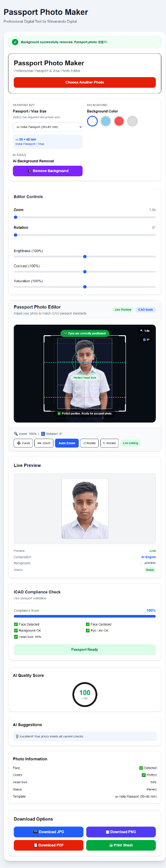Screen dimensions: 166x868
Task: Click the magnifier icon beside Zoom: 100%
Action: point(16,434)
